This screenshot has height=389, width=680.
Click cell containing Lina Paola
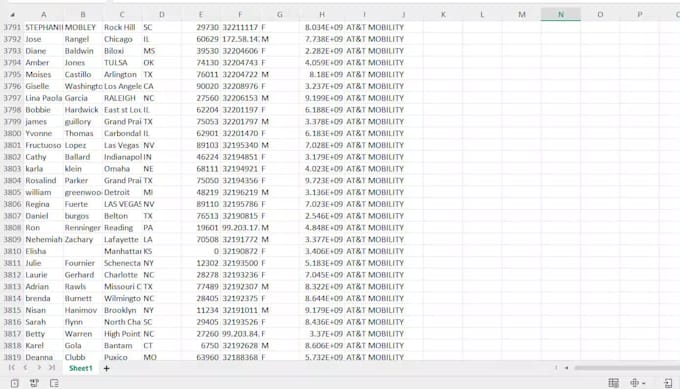44,98
